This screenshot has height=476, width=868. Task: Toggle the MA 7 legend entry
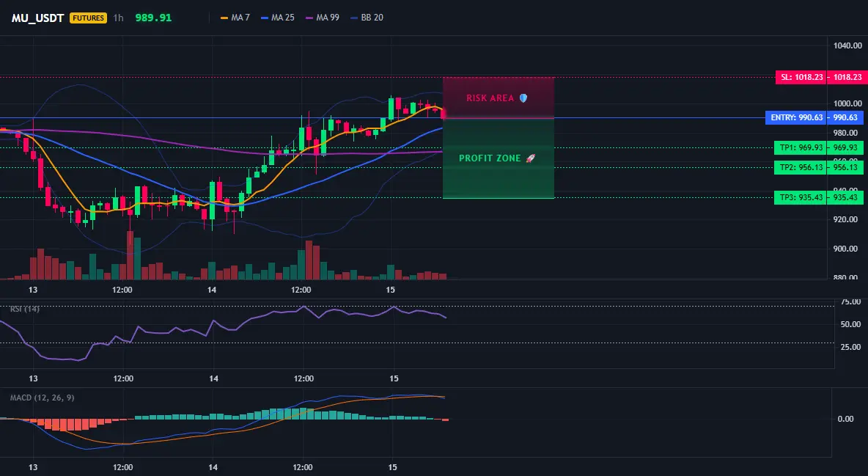point(235,18)
